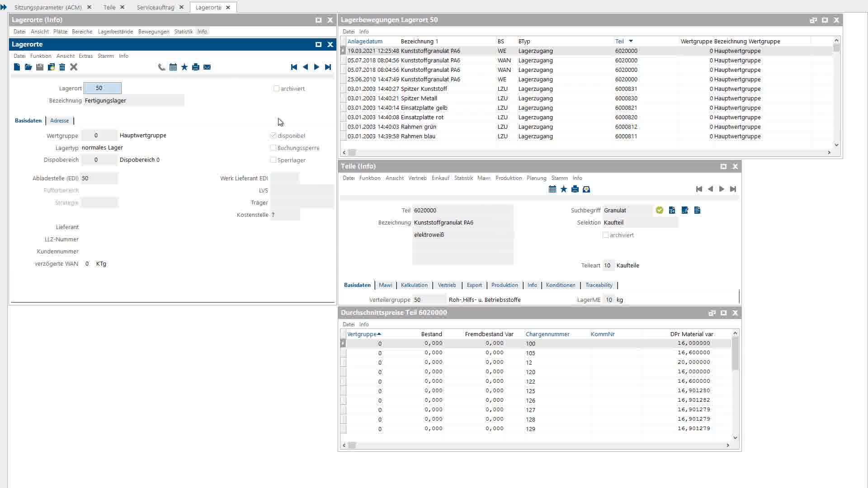The height and width of the screenshot is (488, 868).
Task: Go to previous record in Lagerorte
Action: (x=305, y=67)
